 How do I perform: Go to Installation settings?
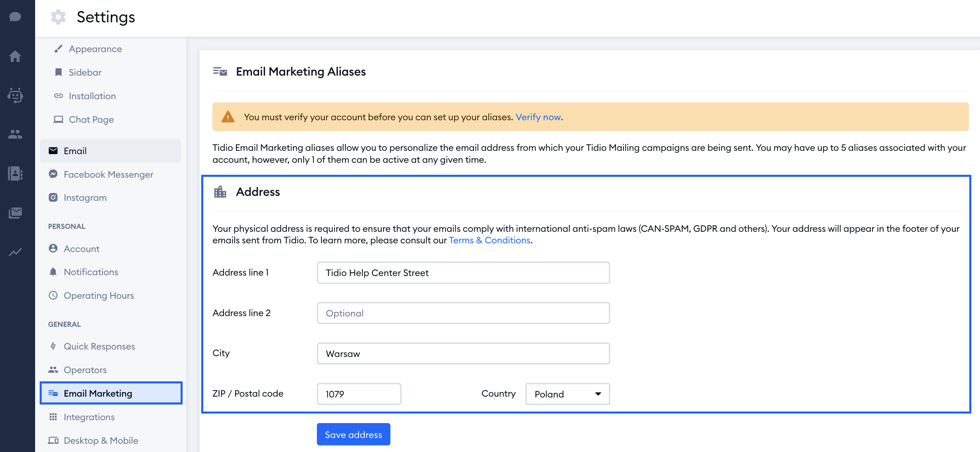[x=92, y=96]
